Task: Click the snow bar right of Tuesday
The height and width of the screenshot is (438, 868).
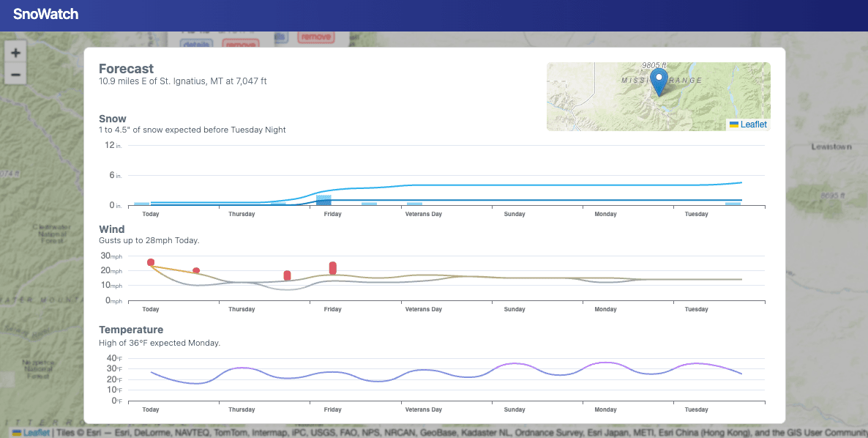Action: (733, 204)
